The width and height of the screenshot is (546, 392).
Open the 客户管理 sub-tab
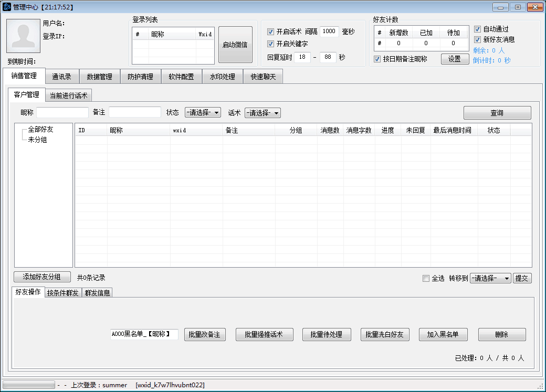pyautogui.click(x=26, y=94)
